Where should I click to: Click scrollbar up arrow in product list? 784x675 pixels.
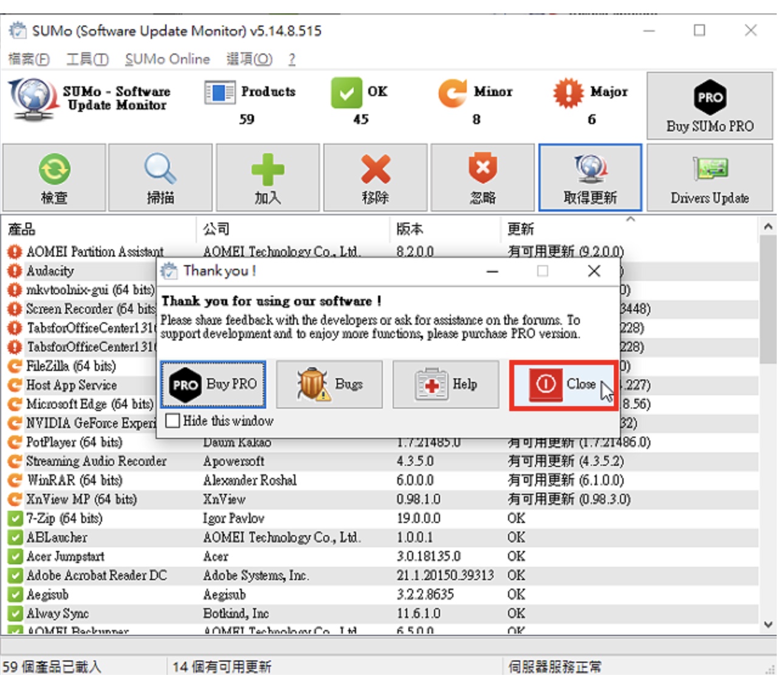(x=768, y=227)
